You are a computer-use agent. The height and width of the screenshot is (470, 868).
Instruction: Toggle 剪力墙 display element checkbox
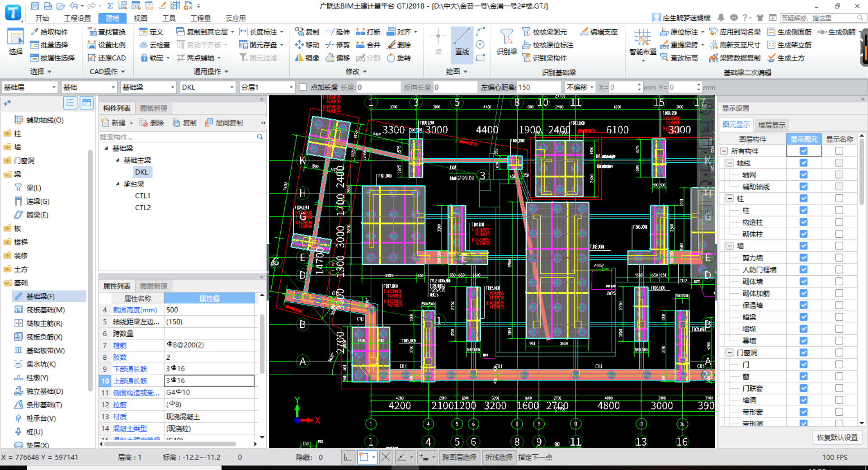803,258
